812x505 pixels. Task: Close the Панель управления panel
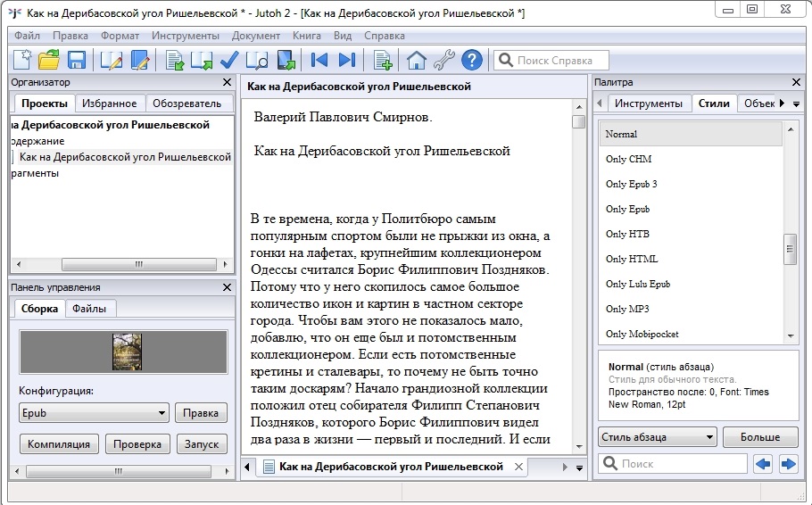pyautogui.click(x=227, y=287)
